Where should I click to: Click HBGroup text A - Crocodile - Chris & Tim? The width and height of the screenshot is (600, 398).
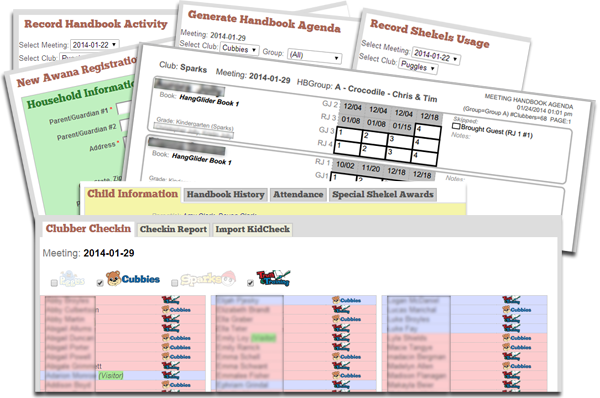[x=386, y=92]
